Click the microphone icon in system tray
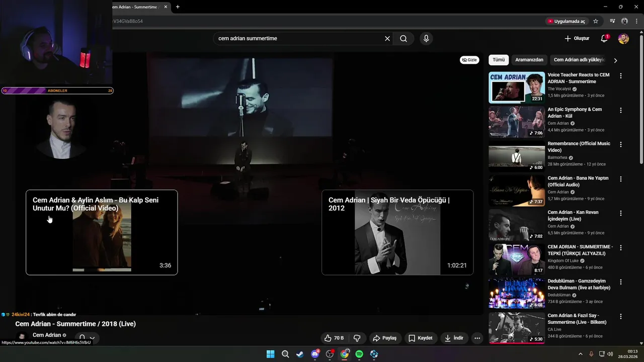The width and height of the screenshot is (644, 362). 591,354
